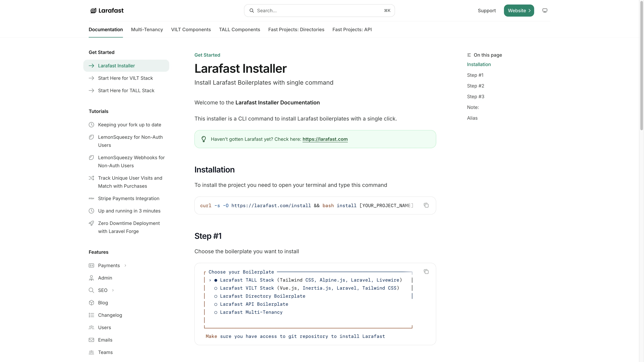
Task: Click the arrow icon beside Start Here for TALL Stack
Action: pos(92,90)
